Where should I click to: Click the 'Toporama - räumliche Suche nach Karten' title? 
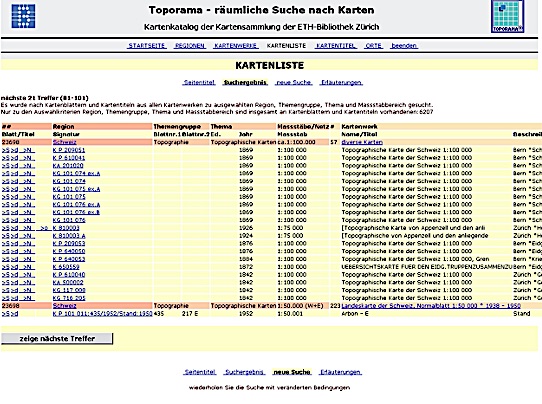261,10
